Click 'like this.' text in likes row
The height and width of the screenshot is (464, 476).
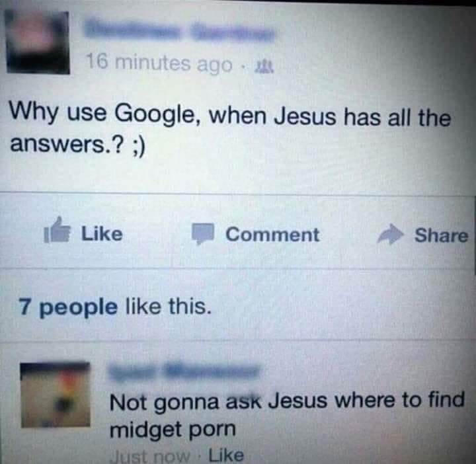[168, 306]
